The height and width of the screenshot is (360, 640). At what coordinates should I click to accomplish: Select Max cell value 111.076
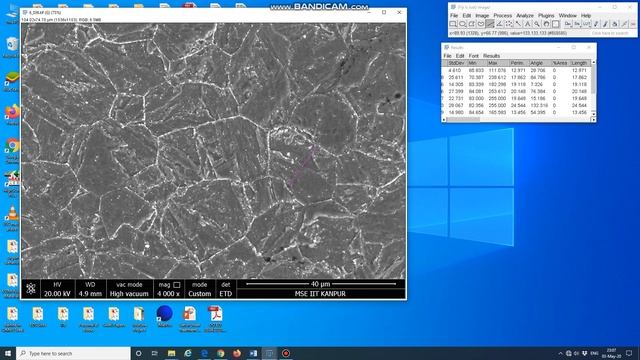tap(497, 71)
